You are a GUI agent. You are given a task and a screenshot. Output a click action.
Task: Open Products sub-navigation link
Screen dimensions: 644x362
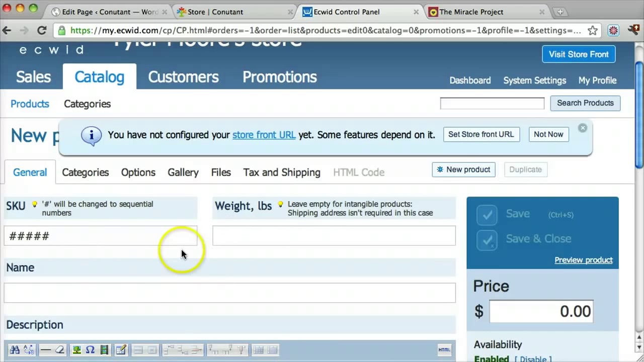[x=30, y=104]
